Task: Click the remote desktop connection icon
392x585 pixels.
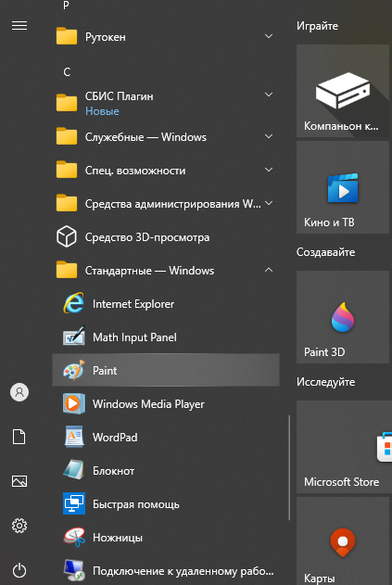Action: (x=74, y=570)
